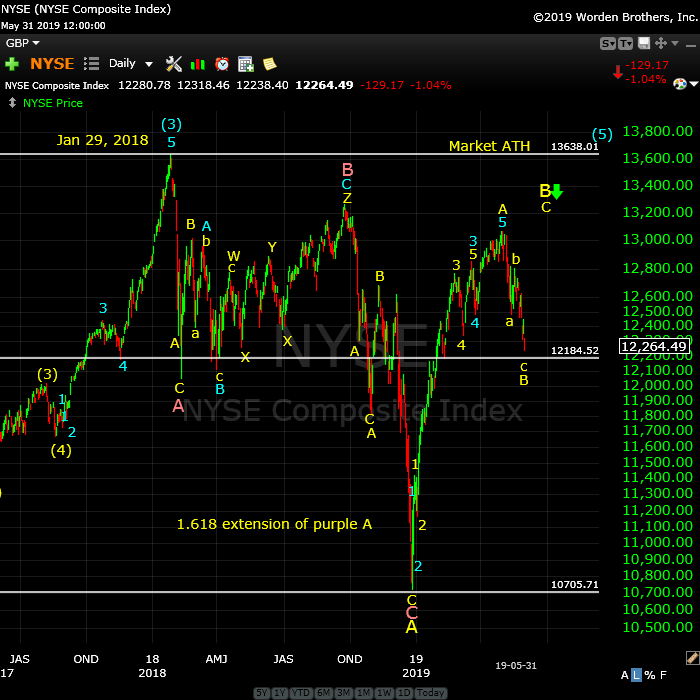Click the calendar with plus icon
The width and height of the screenshot is (700, 700).
pos(246,64)
